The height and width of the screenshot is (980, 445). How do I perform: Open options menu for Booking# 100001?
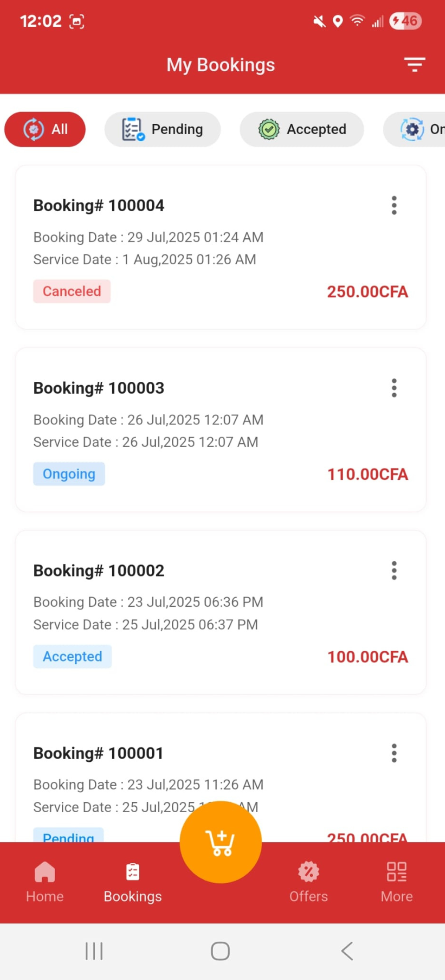394,753
